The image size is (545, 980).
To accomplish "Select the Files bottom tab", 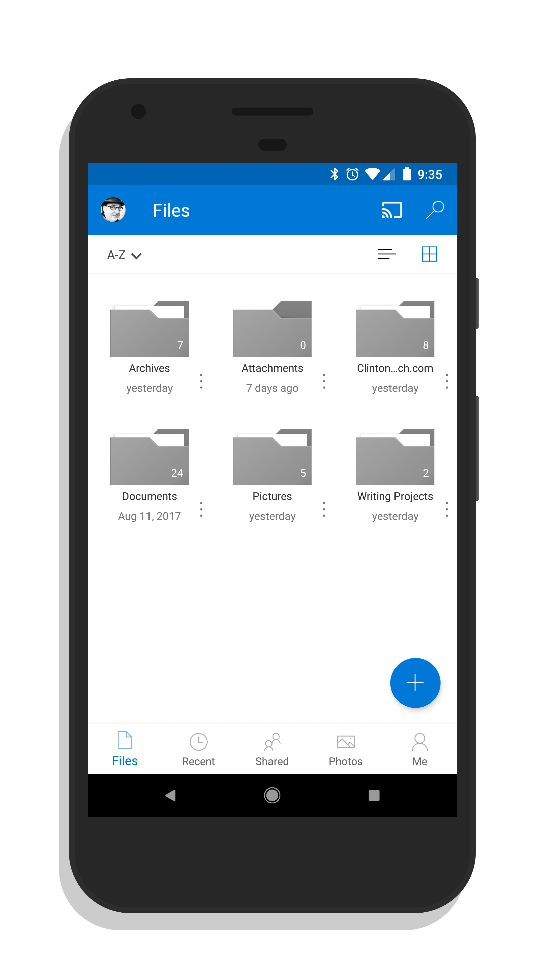I will pyautogui.click(x=124, y=749).
